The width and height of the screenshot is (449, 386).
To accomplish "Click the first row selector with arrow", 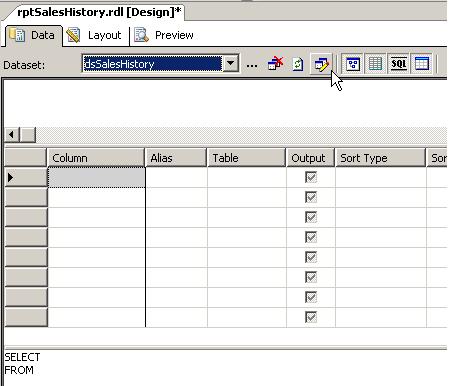I will [26, 177].
